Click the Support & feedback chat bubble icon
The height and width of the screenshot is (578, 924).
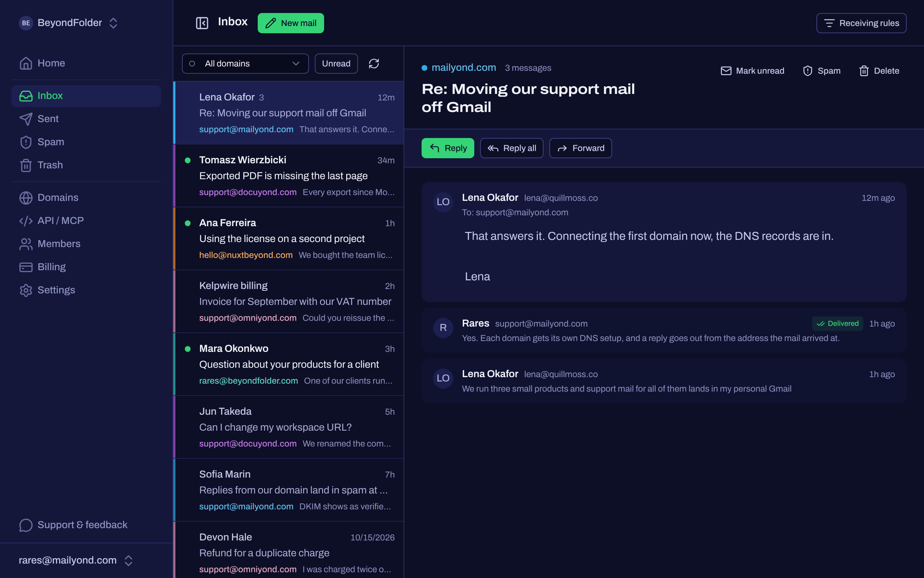(26, 525)
